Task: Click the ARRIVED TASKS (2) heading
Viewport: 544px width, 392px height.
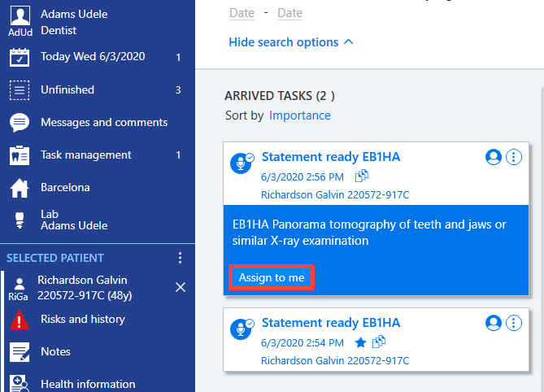Action: [280, 96]
